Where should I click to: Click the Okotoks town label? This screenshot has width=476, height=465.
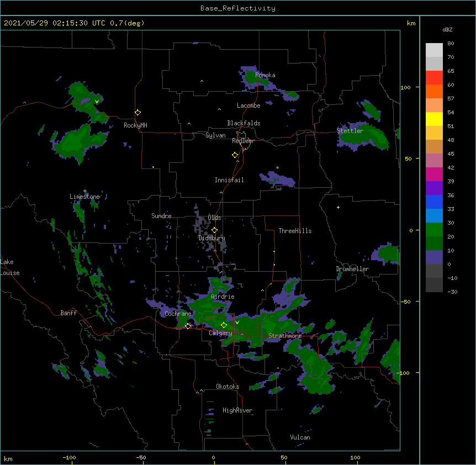(x=228, y=387)
